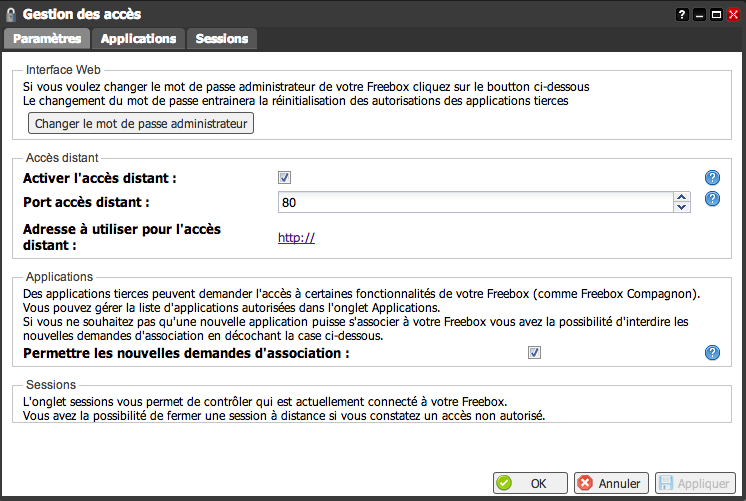
Task: Toggle Activer l'accès distant checkbox
Action: 285,177
